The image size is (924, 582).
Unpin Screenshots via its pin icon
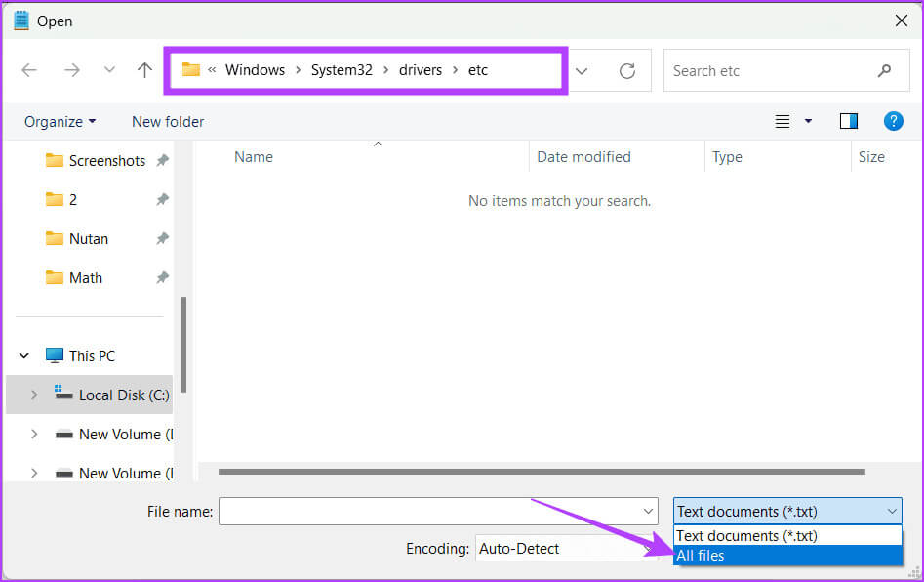pos(162,160)
